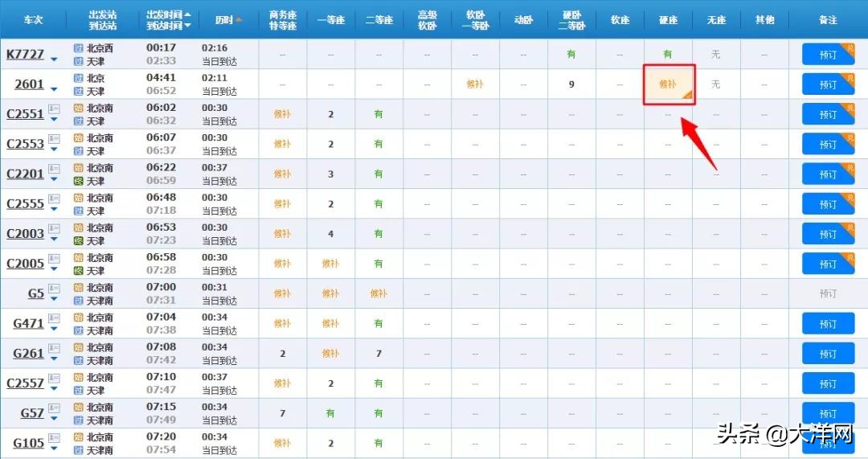Expand stop details arrow for train K7727
Screen dimensions: 868x459
click(x=54, y=59)
